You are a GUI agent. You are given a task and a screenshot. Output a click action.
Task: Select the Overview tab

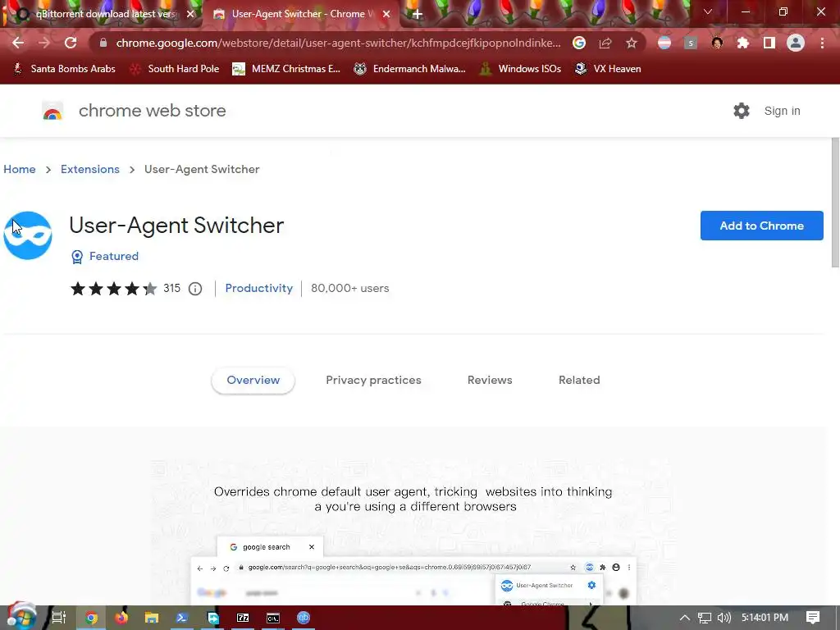pos(253,381)
